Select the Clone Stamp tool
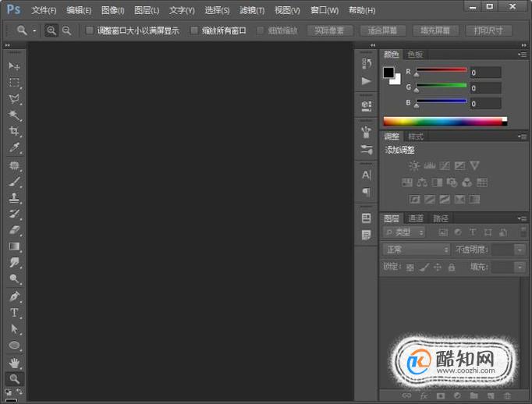 pyautogui.click(x=14, y=197)
